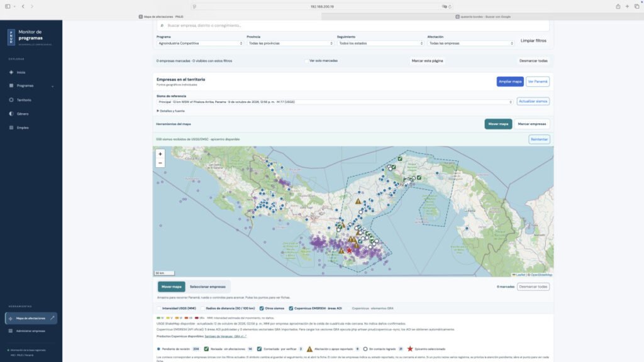The width and height of the screenshot is (644, 362).
Task: Click the translate icon in the address bar
Action: pos(444,6)
